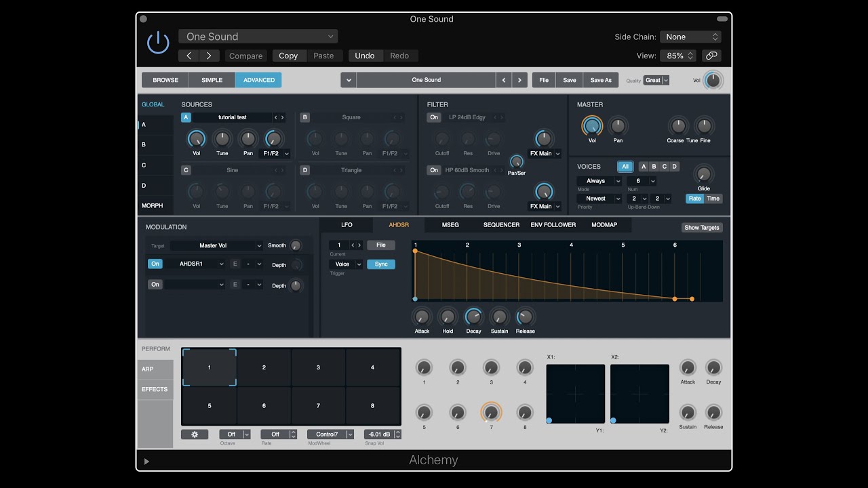Click performance control knob 7

pos(491,412)
